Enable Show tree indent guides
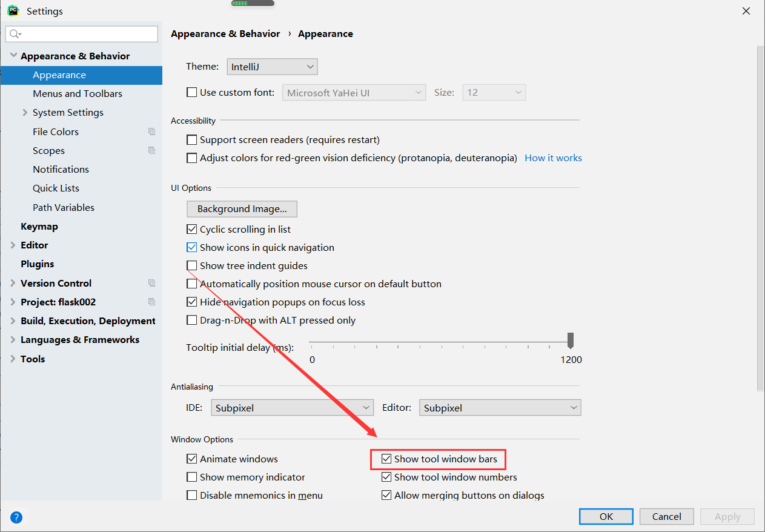765x532 pixels. point(192,265)
